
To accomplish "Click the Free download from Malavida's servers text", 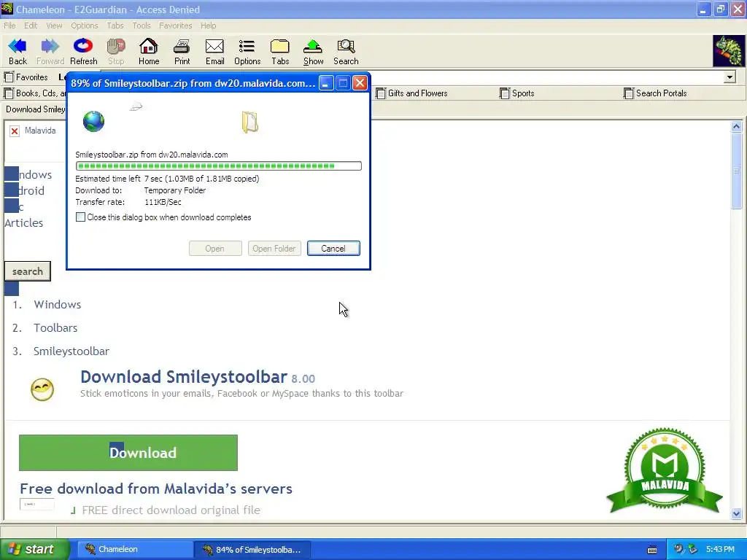I will (x=156, y=489).
